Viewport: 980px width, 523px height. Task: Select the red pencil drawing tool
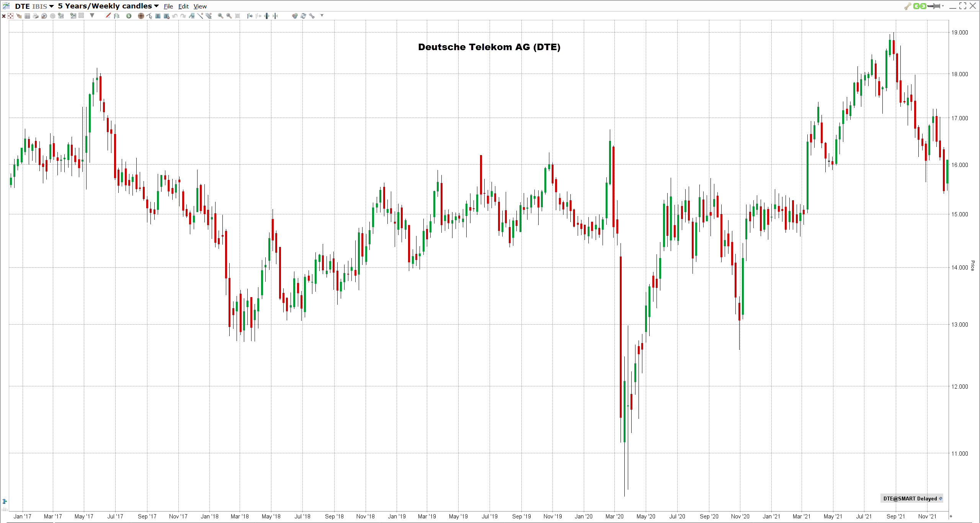(x=108, y=16)
